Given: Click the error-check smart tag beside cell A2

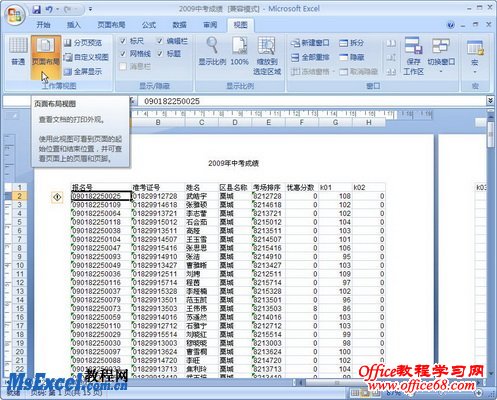Looking at the screenshot, I should 57,197.
